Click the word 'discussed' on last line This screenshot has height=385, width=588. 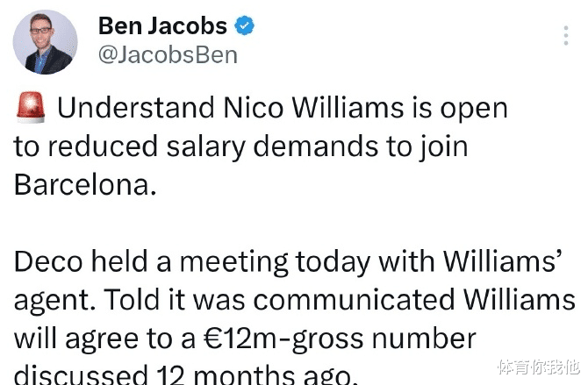coord(81,374)
